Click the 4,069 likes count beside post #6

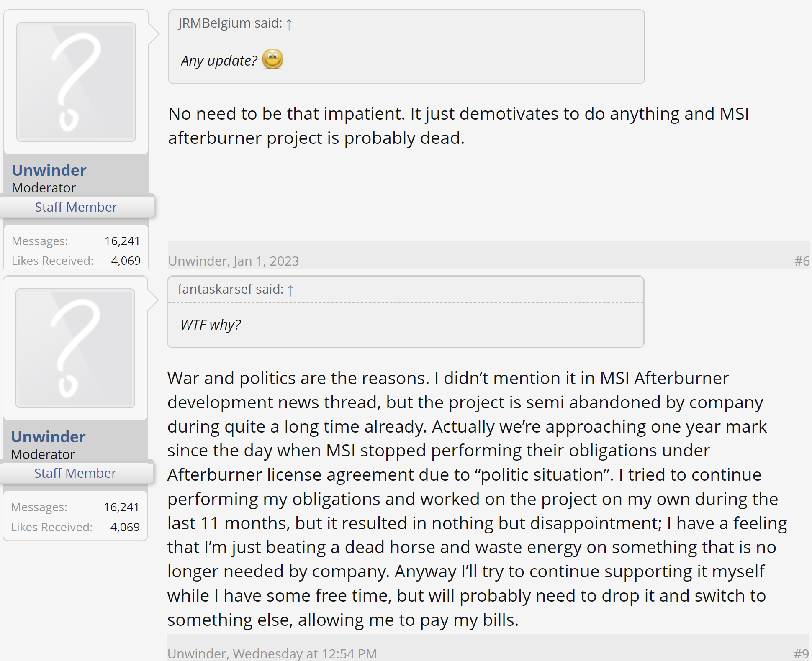tap(126, 261)
